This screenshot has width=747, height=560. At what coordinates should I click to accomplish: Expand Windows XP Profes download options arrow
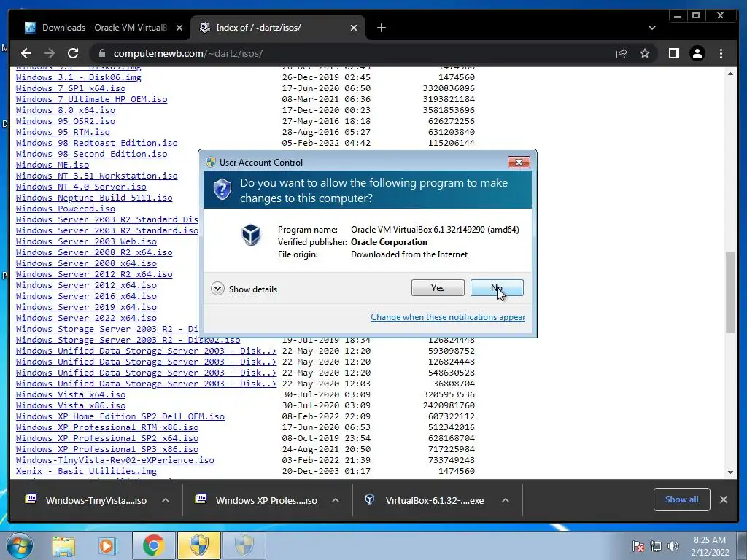click(x=336, y=500)
